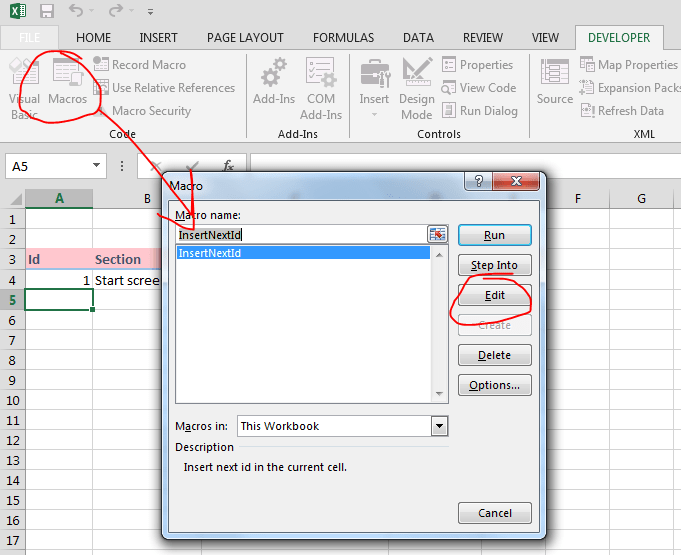Click the formula bar options dots
The height and width of the screenshot is (555, 681).
[122, 166]
